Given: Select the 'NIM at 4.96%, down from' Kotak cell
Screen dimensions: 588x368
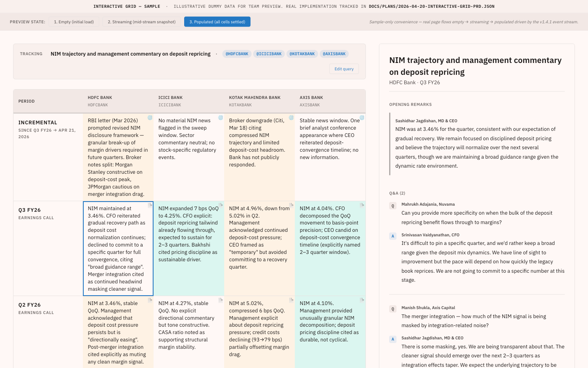Looking at the screenshot, I should click(x=259, y=248).
